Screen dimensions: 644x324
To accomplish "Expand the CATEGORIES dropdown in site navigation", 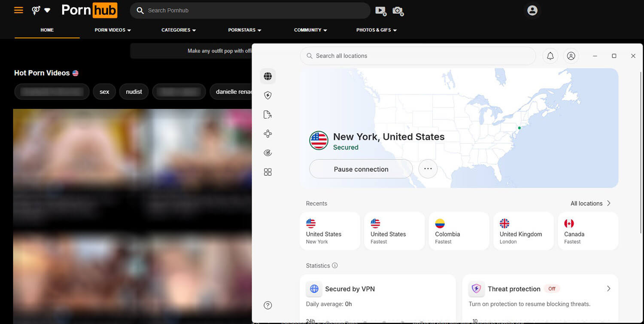I will pos(179,30).
